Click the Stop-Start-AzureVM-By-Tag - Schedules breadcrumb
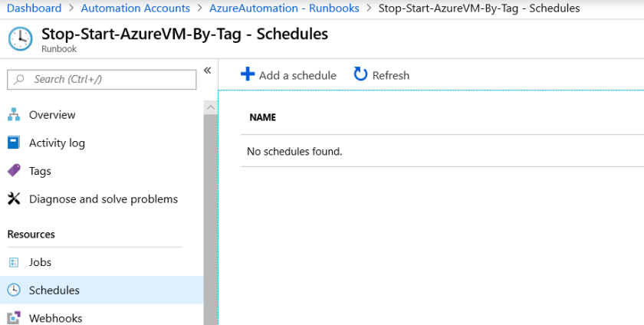This screenshot has height=325, width=644. pyautogui.click(x=479, y=8)
